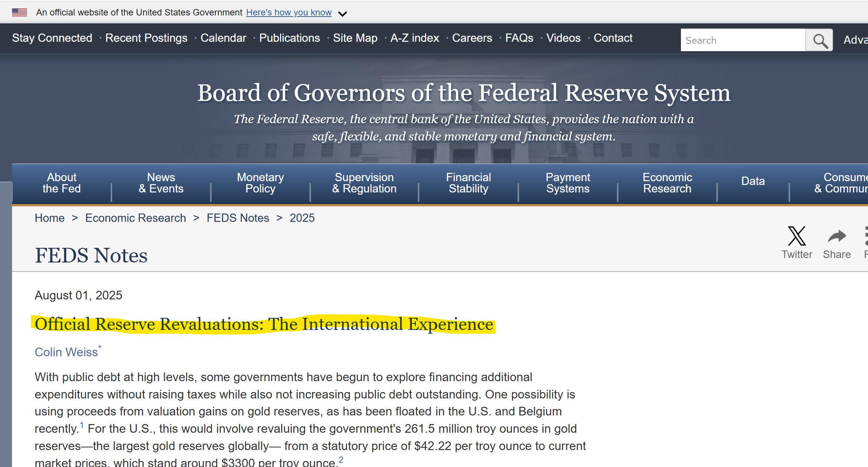Expand the "Here's how you know" chevron

pos(342,14)
